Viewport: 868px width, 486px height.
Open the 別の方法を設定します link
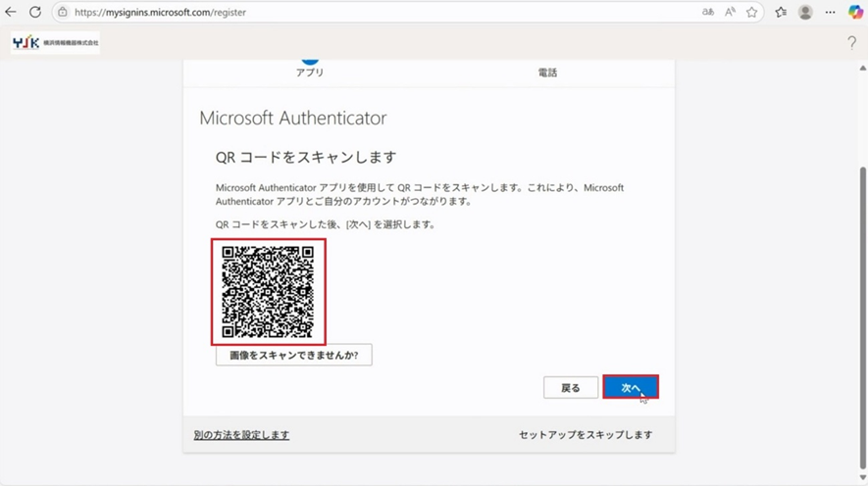point(241,435)
